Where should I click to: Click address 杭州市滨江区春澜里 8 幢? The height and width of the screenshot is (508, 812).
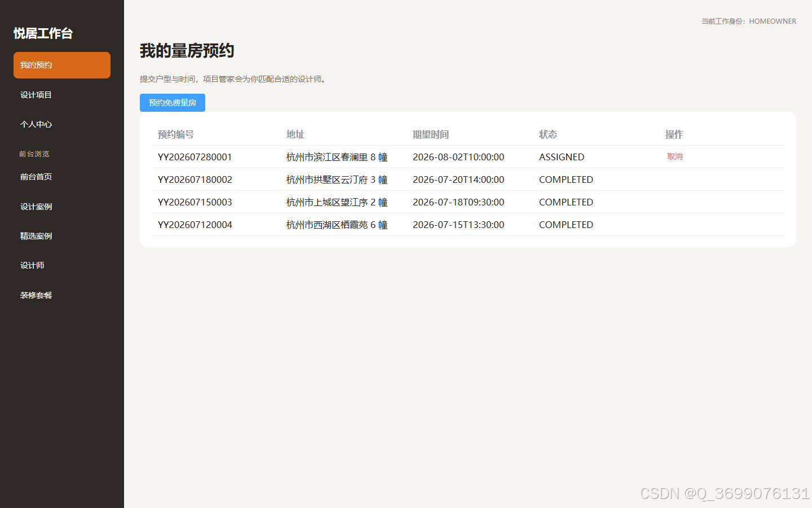(x=337, y=157)
